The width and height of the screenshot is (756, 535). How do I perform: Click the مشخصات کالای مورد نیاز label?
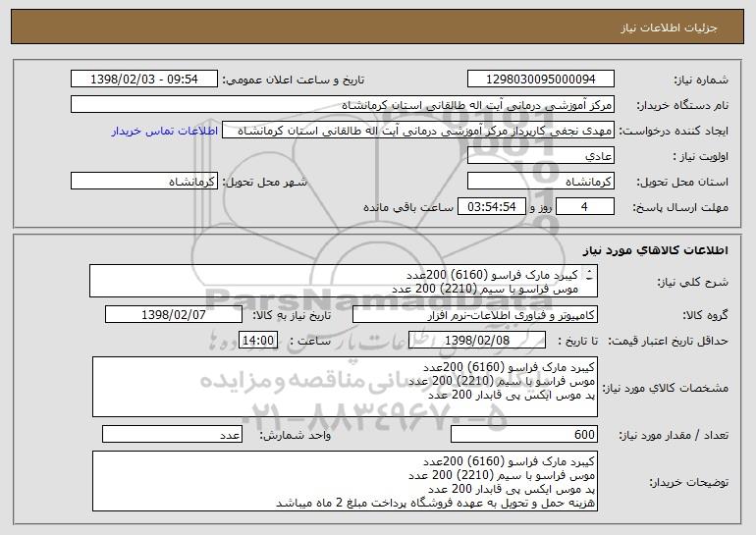pos(666,388)
